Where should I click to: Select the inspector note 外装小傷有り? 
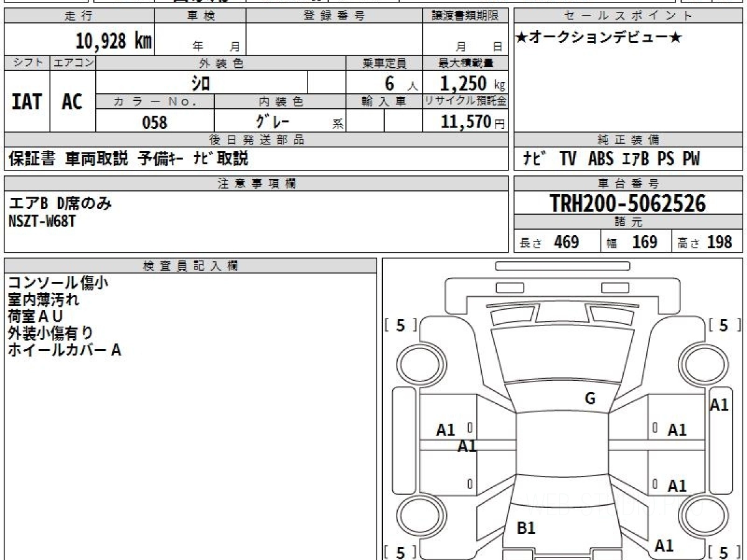(x=50, y=334)
